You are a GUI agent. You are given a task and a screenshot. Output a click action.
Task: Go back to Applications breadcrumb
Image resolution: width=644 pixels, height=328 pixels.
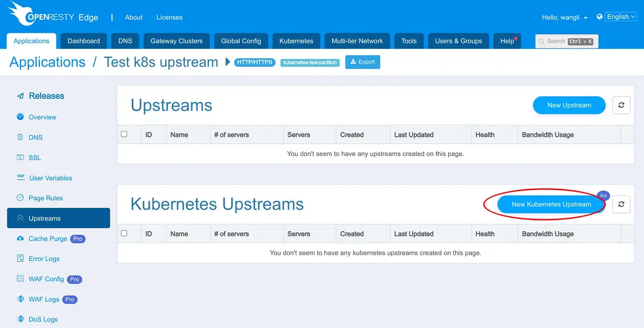pyautogui.click(x=48, y=62)
